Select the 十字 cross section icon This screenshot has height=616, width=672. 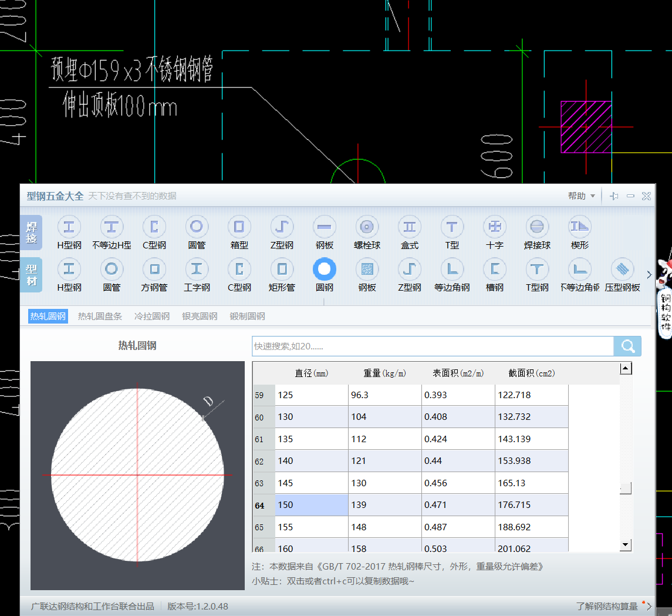point(495,227)
